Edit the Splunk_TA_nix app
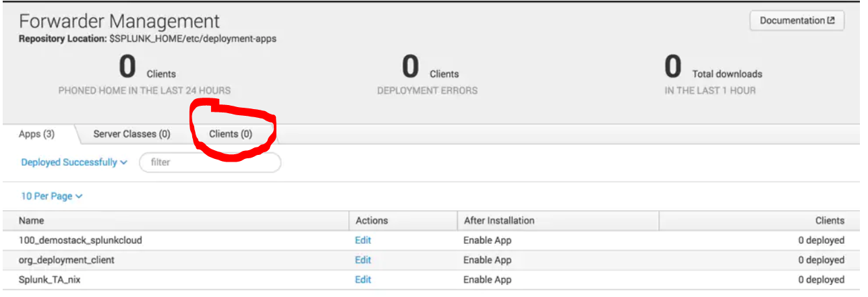This screenshot has width=868, height=297. click(x=363, y=279)
